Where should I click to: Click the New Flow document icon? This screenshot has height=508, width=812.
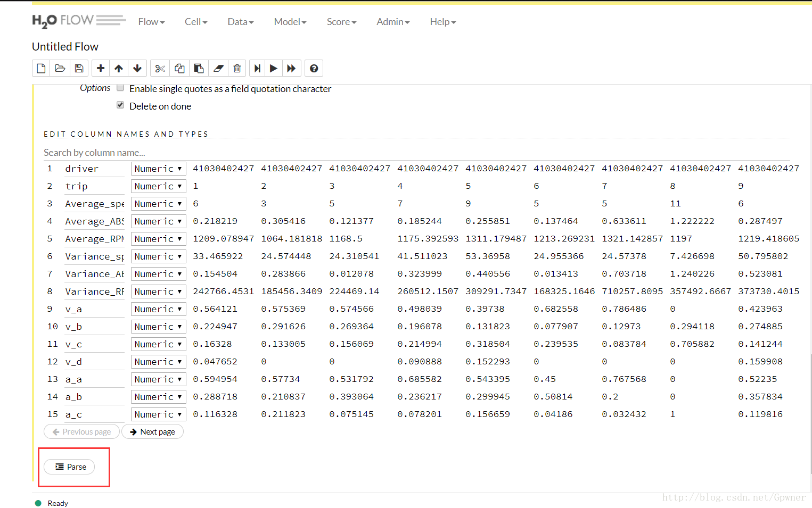coord(41,68)
